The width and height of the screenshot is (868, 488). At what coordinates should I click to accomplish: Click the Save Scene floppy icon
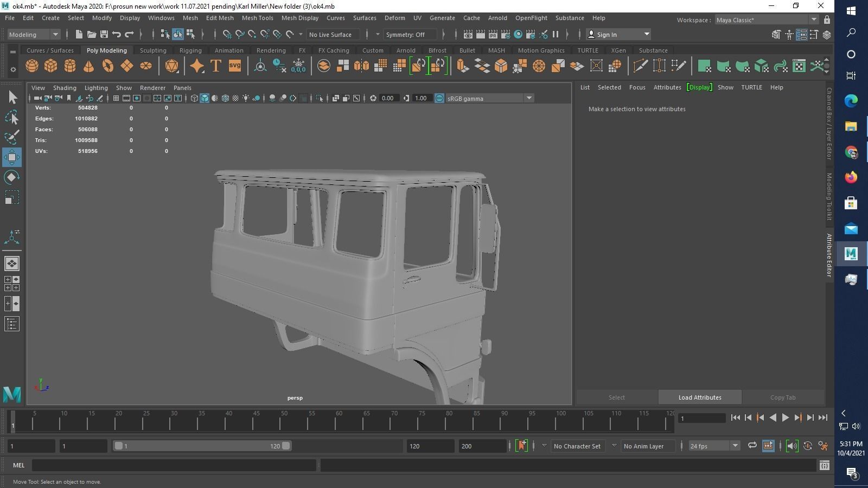(104, 34)
